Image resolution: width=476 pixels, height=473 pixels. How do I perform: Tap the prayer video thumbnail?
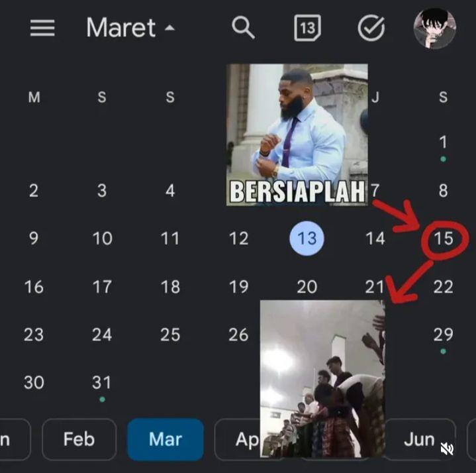click(x=322, y=378)
